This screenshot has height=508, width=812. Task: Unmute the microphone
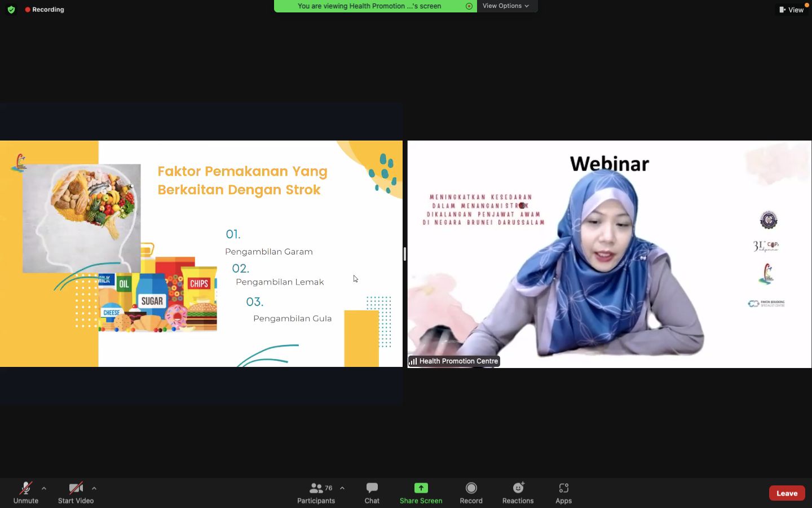coord(26,493)
